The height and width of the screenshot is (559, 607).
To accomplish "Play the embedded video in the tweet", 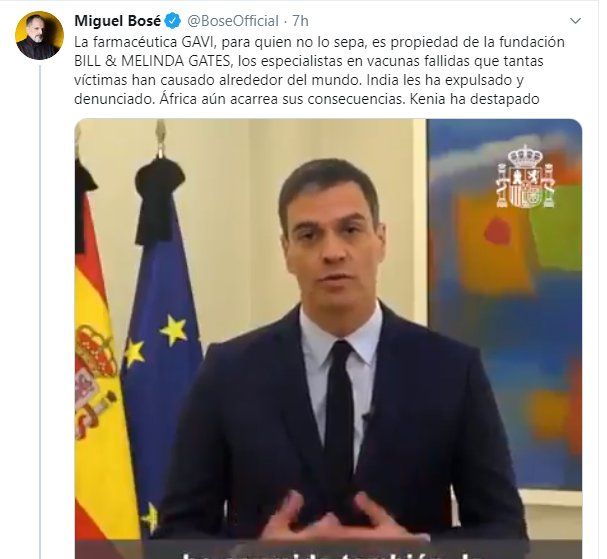I will [328, 339].
